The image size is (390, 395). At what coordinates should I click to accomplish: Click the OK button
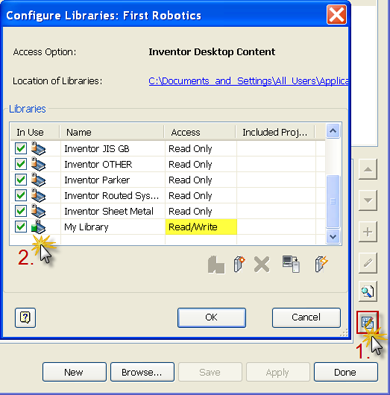coord(211,317)
